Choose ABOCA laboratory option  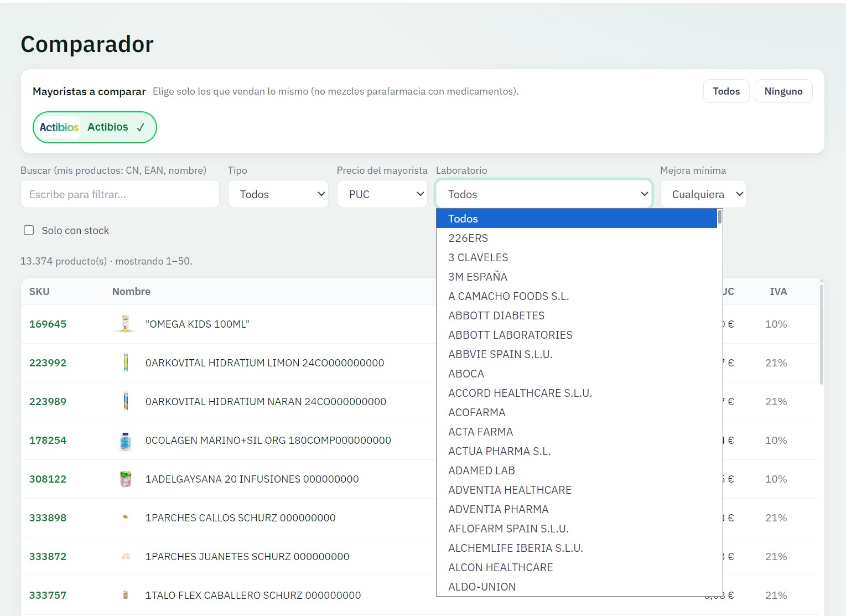click(577, 374)
